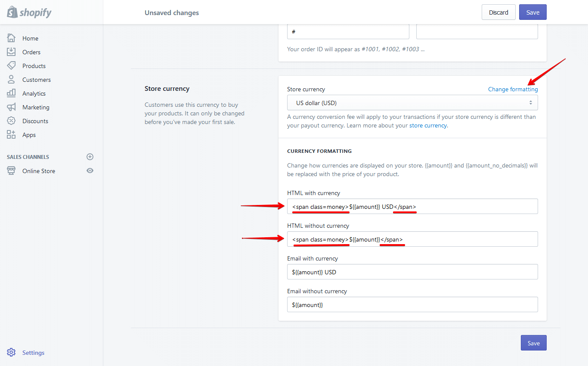This screenshot has height=366, width=588.
Task: Click the Marketing megaphone icon
Action: [11, 107]
